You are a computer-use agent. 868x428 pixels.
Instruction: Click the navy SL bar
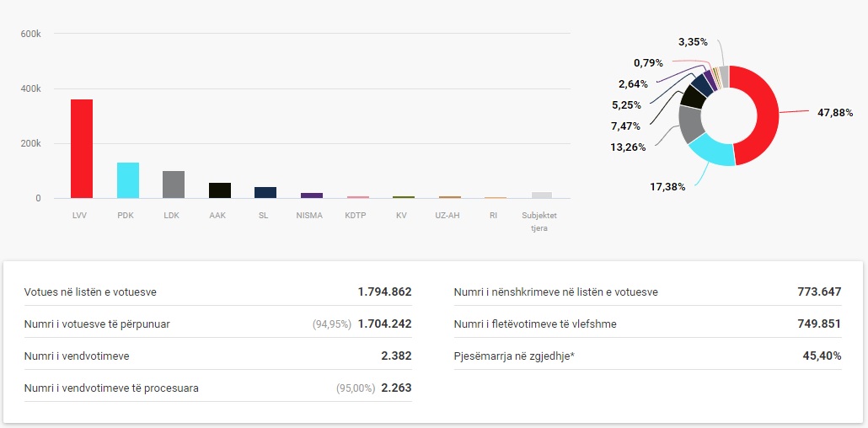pos(265,193)
